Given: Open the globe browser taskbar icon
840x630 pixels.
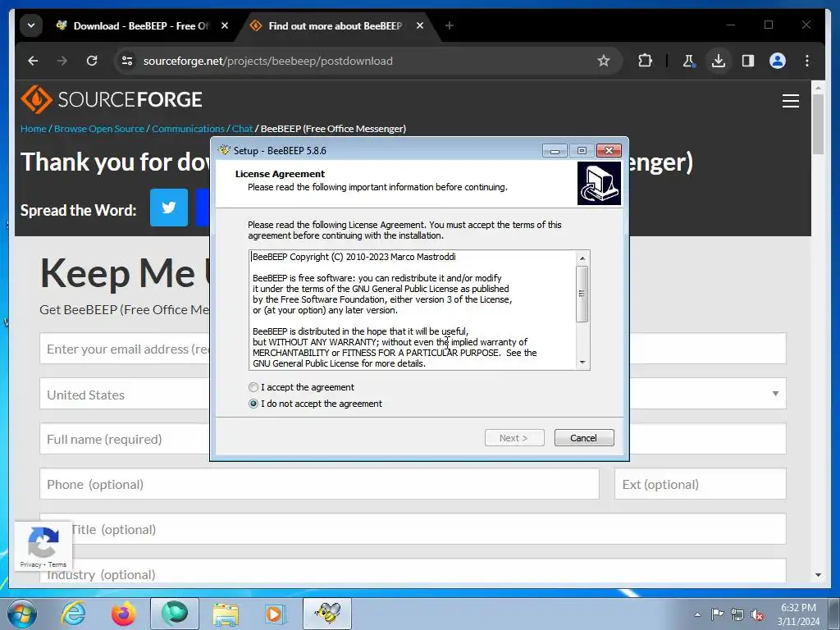Looking at the screenshot, I should [175, 614].
